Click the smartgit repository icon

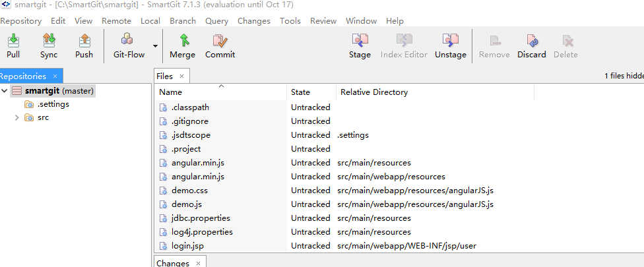coord(17,91)
